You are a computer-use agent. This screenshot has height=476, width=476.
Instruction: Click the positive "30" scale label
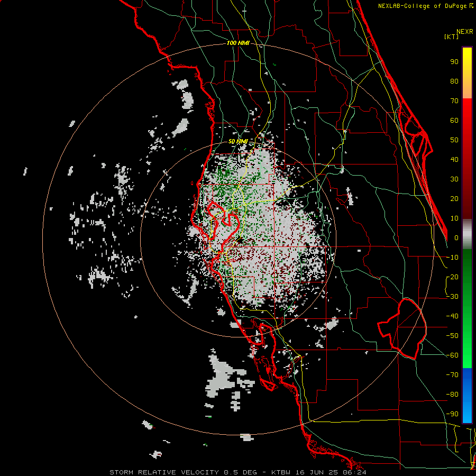pos(454,179)
